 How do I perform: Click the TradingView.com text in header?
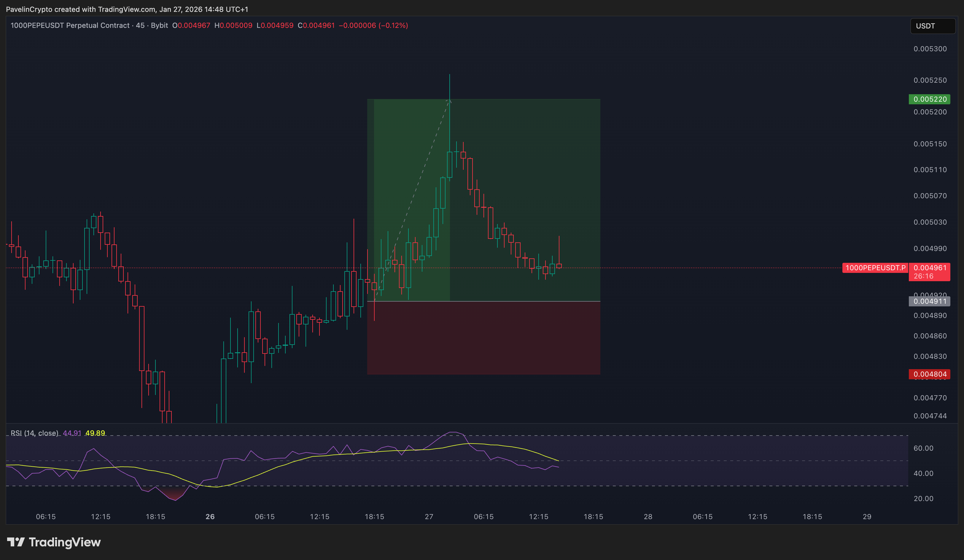pyautogui.click(x=127, y=9)
